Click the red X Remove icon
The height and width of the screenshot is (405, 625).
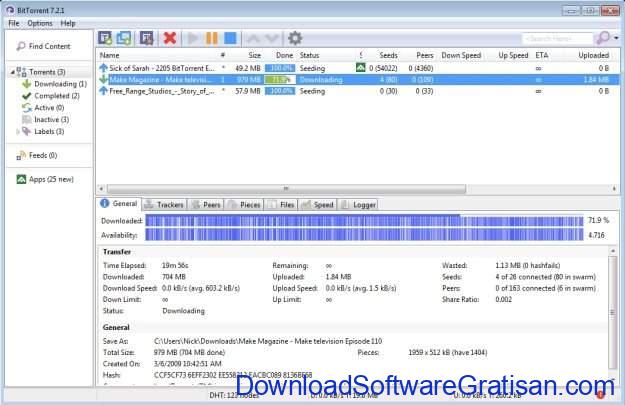[170, 38]
